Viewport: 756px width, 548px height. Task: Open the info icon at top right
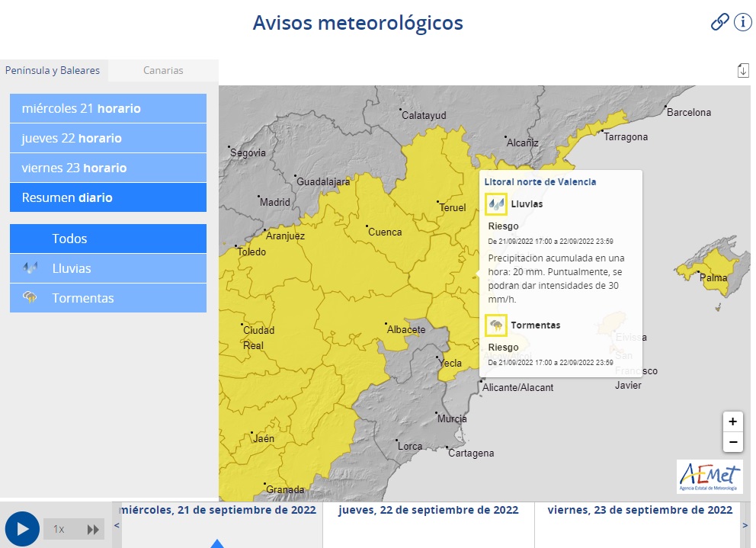point(742,22)
